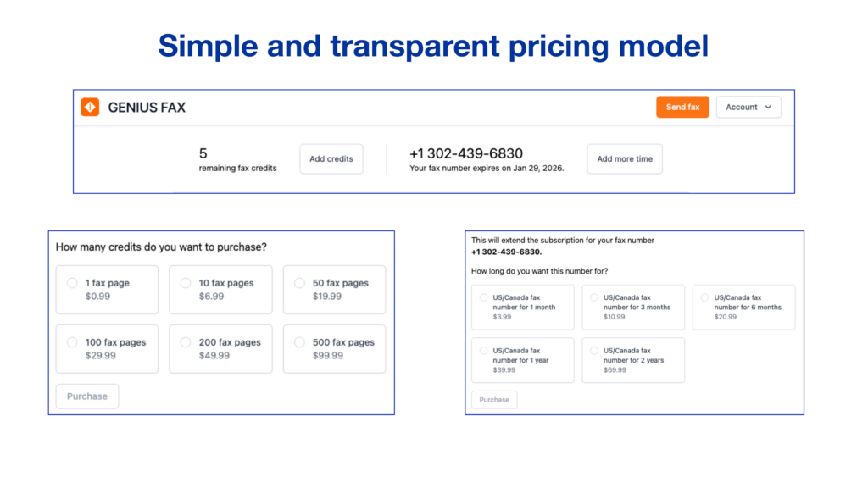Select fax number for 1 year
This screenshot has width=868, height=488.
click(x=484, y=350)
